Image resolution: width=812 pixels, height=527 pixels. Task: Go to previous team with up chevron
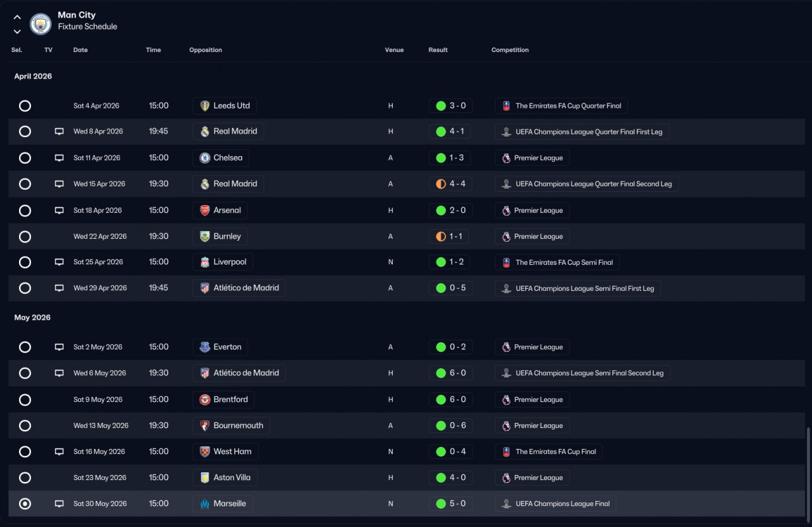pos(17,17)
